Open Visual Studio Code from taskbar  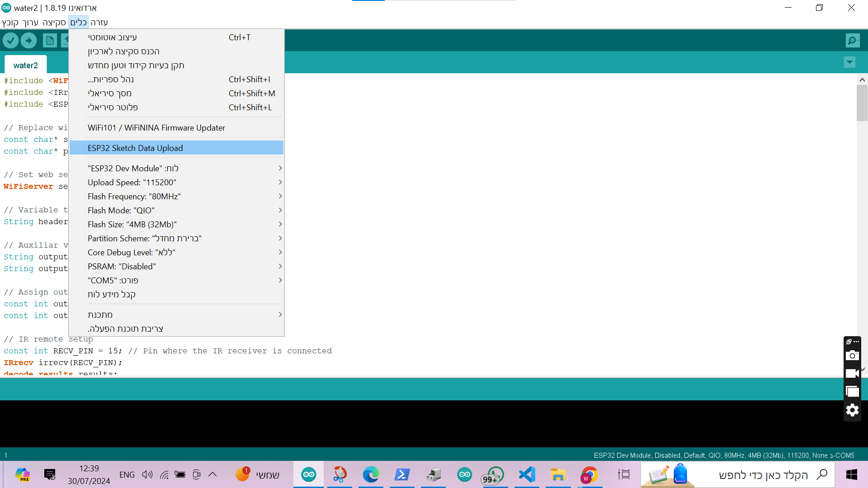(x=527, y=474)
